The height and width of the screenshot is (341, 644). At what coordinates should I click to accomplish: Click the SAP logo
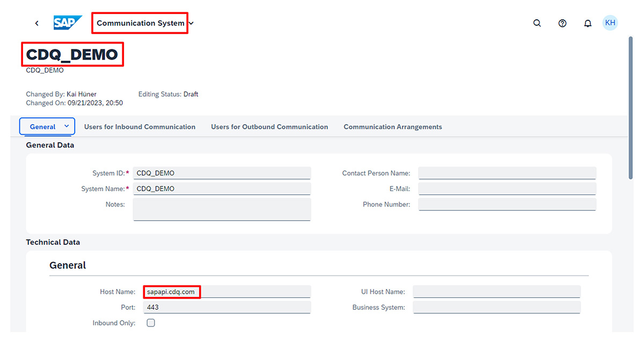(68, 23)
